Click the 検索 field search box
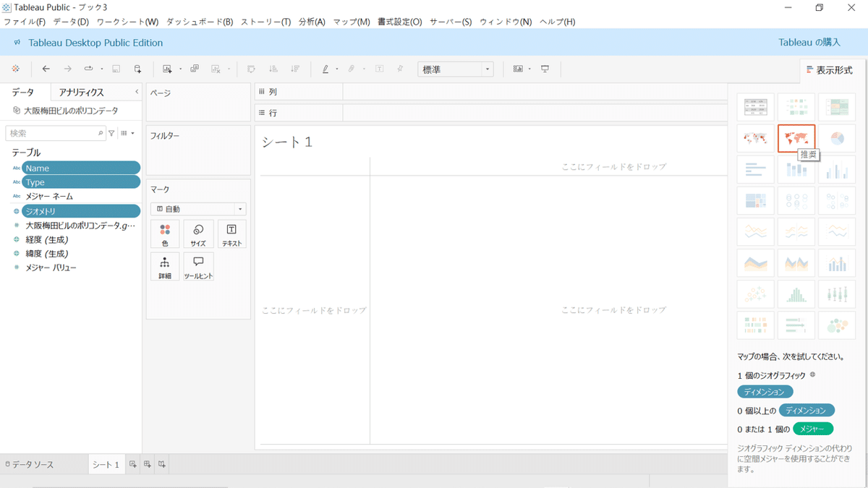The width and height of the screenshot is (868, 488). (x=56, y=133)
